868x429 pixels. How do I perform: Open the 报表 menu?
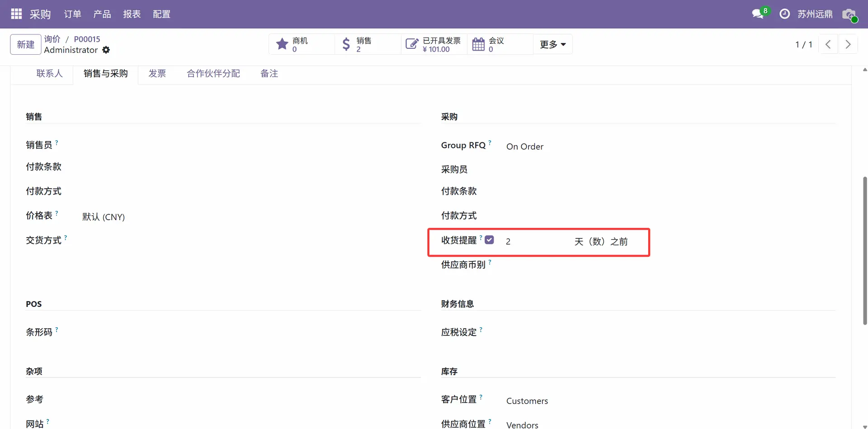click(x=132, y=14)
